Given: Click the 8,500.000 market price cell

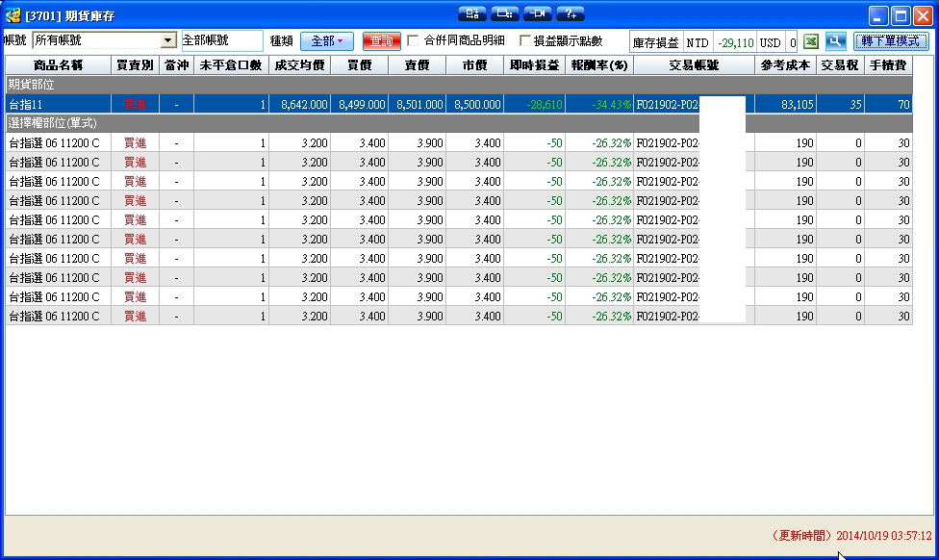Looking at the screenshot, I should (x=476, y=104).
